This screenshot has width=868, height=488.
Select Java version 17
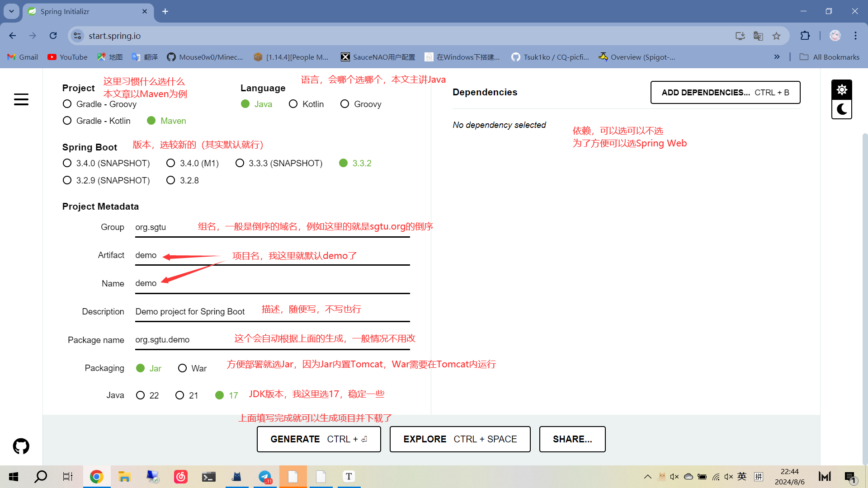click(x=226, y=395)
